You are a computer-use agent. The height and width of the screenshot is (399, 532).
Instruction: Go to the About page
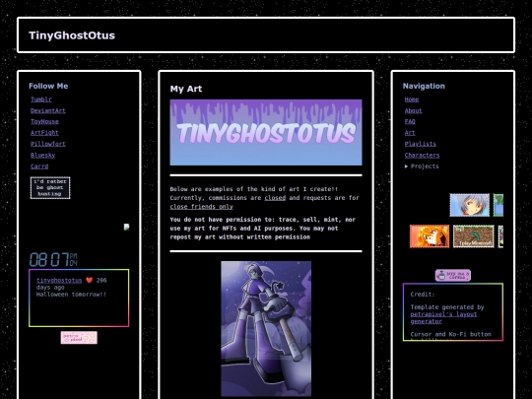point(413,110)
